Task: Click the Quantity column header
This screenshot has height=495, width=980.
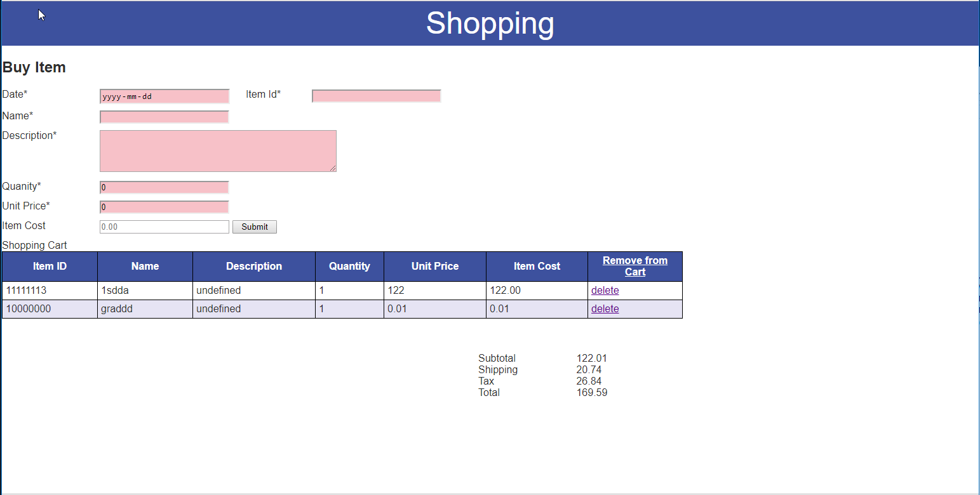Action: pos(349,267)
